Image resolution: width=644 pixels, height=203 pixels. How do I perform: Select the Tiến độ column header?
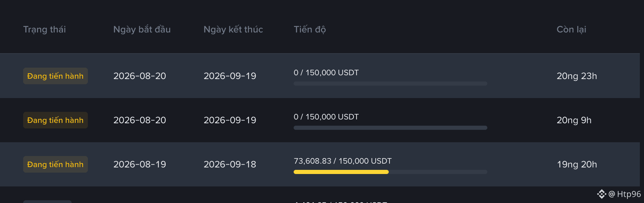310,29
